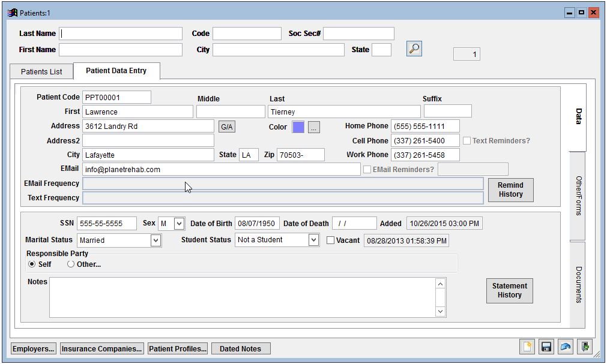Screen dimensions: 607x364
Task: Save the record with the floppy disk icon
Action: (546, 347)
